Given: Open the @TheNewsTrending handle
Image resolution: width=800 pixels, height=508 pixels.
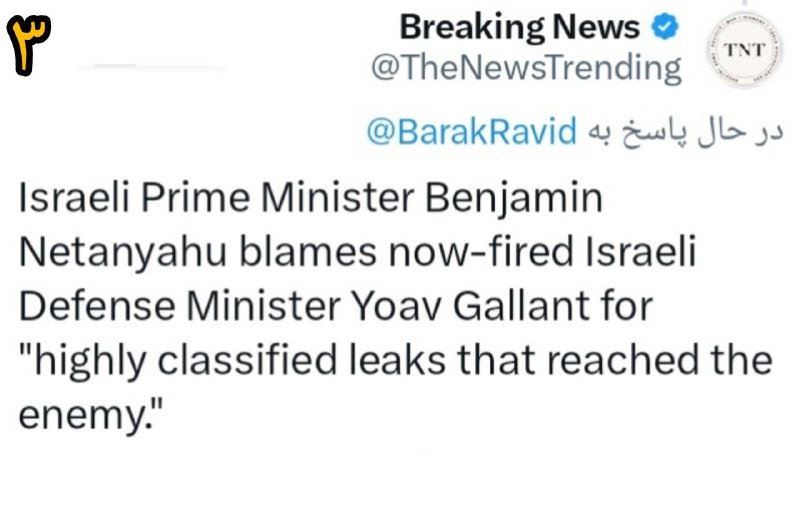Looking at the screenshot, I should [x=526, y=67].
